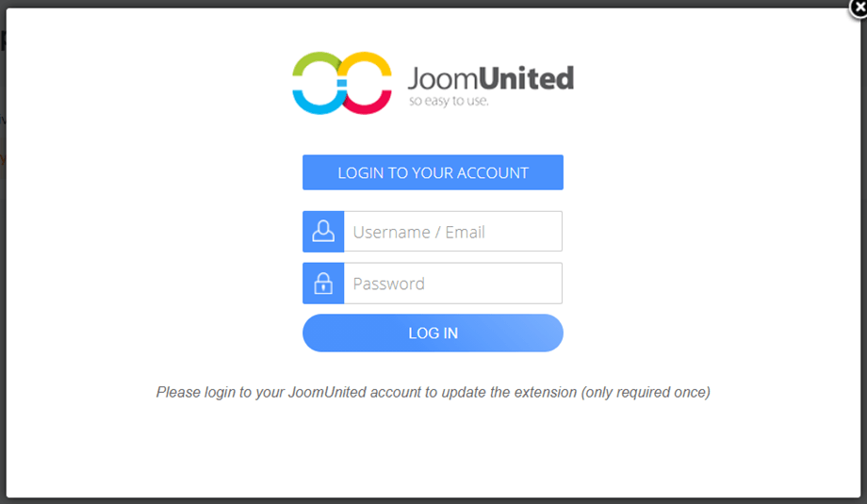Click the word "Joom" in the wordmark
This screenshot has width=867, height=504.
(442, 78)
